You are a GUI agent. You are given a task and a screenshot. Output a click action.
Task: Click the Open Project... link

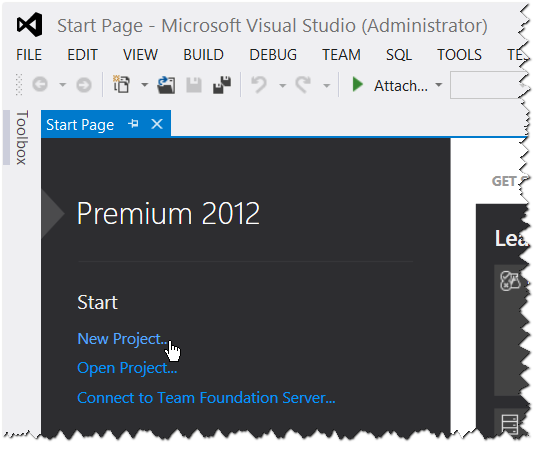tap(127, 368)
